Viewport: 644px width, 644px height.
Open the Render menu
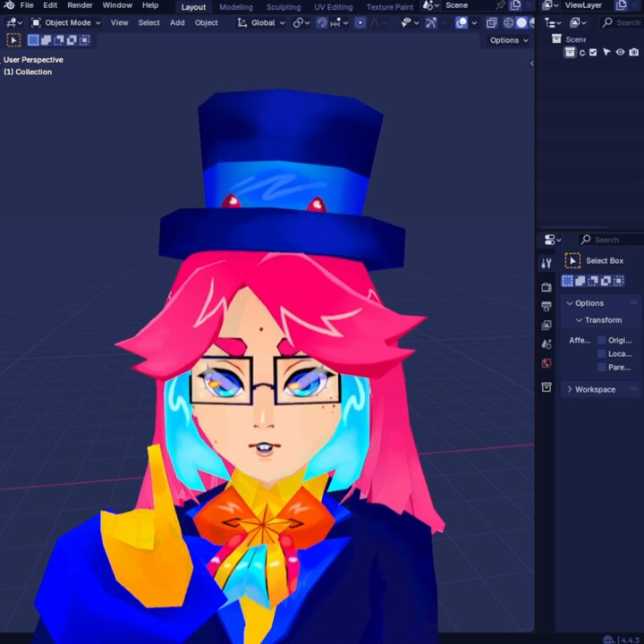click(x=80, y=5)
